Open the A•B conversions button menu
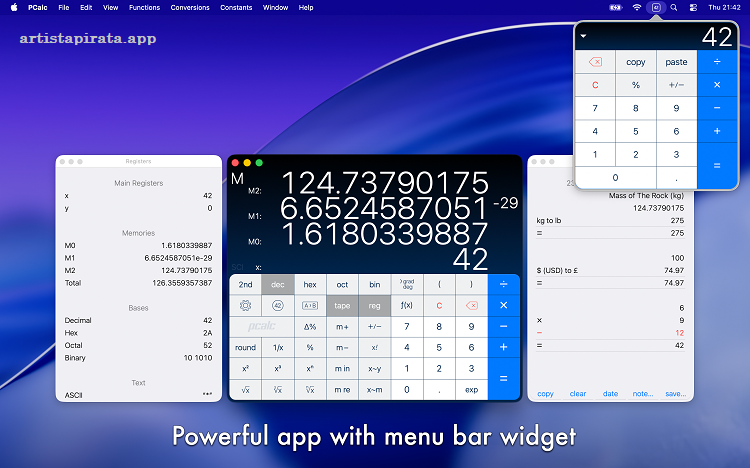 click(310, 305)
